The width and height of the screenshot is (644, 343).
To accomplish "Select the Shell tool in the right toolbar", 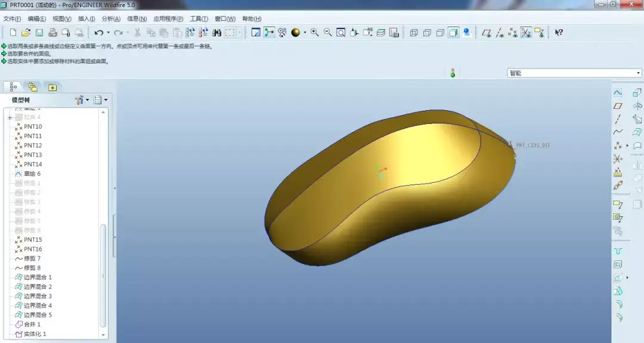I will pyautogui.click(x=618, y=264).
